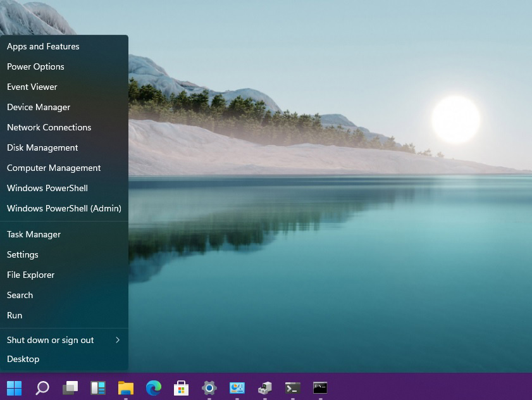This screenshot has width=532, height=400.
Task: Open Task Manager
Action: tap(34, 234)
